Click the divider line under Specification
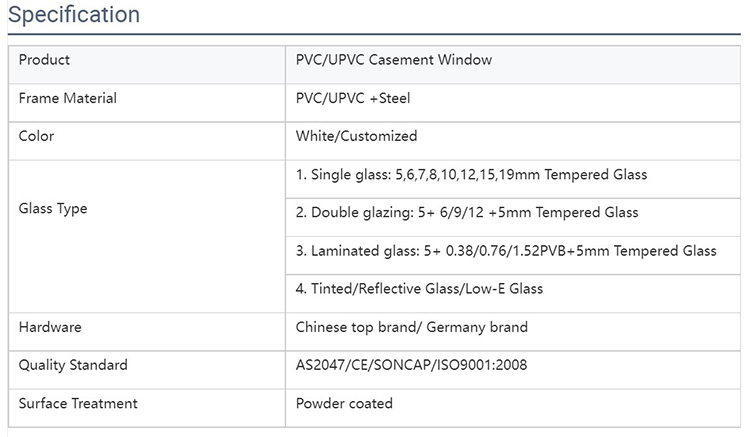This screenshot has width=750, height=437. pyautogui.click(x=374, y=34)
